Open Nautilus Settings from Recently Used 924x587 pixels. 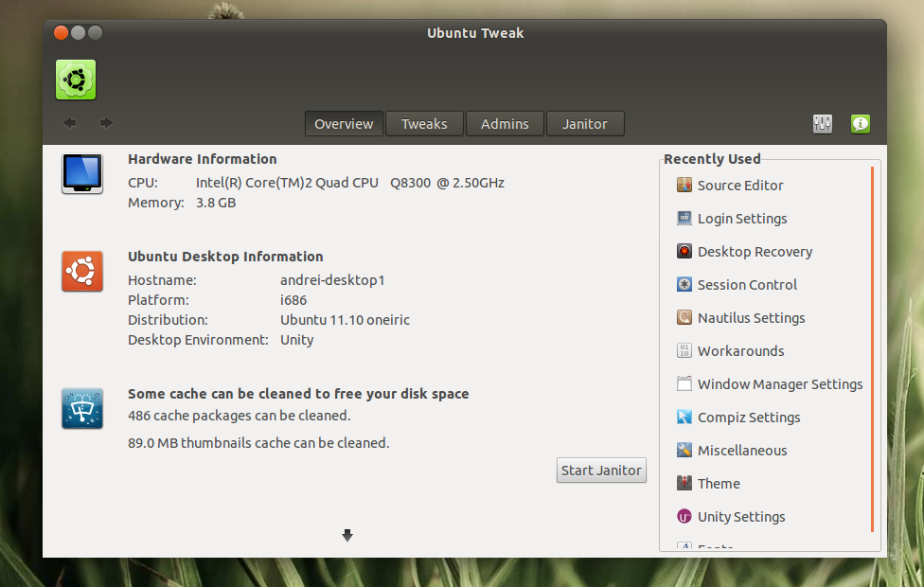pyautogui.click(x=752, y=318)
